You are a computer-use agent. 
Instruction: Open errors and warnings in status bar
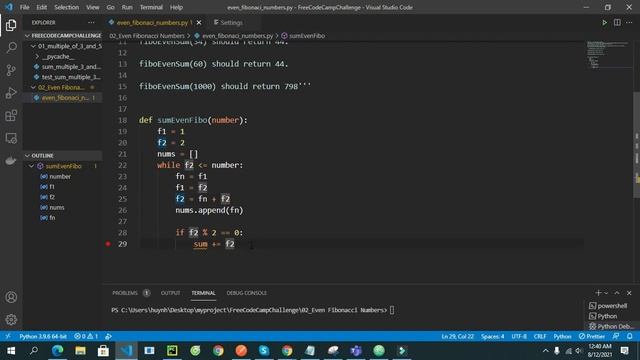86,336
